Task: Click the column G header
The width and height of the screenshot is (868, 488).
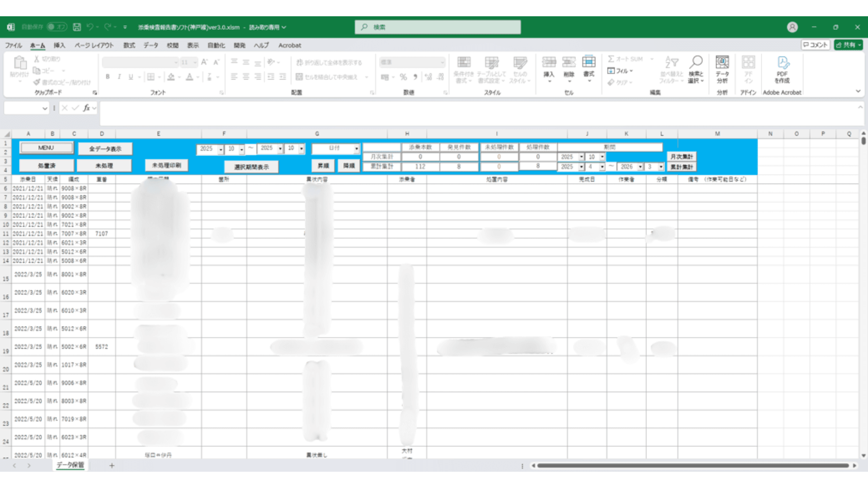Action: 317,134
